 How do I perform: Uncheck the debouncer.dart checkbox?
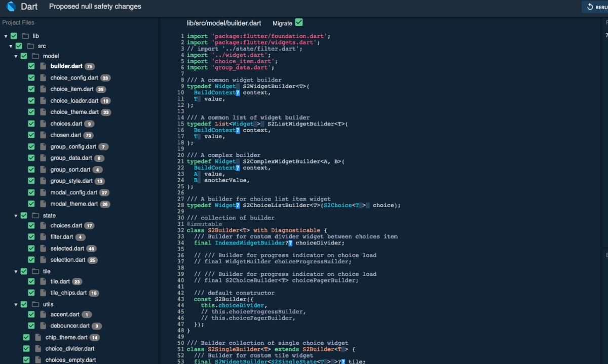tap(31, 326)
